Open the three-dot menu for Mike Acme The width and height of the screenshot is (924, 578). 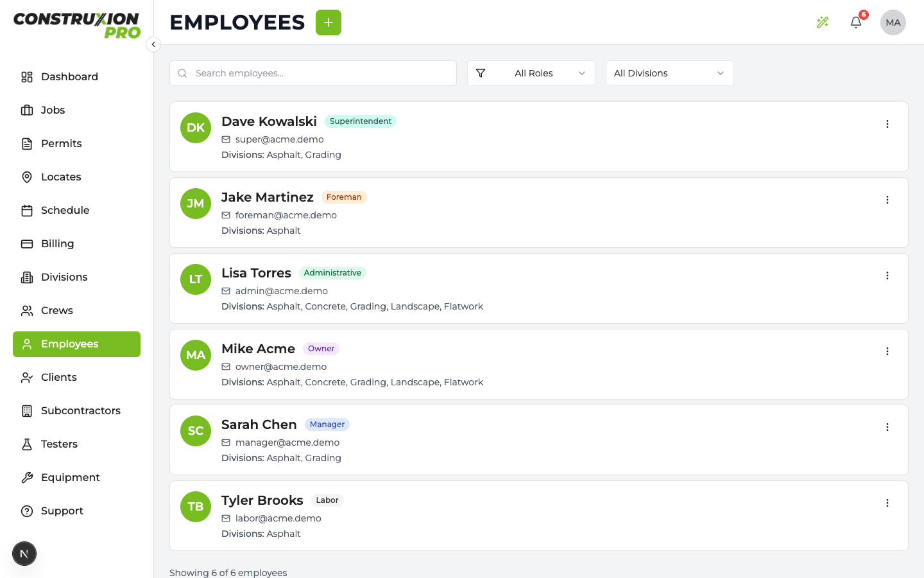pos(887,351)
